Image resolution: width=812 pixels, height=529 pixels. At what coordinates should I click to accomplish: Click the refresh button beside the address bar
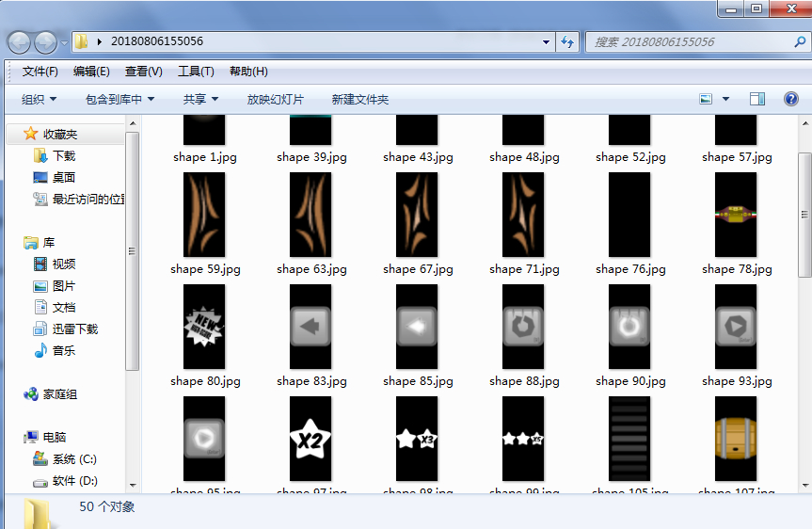point(567,42)
